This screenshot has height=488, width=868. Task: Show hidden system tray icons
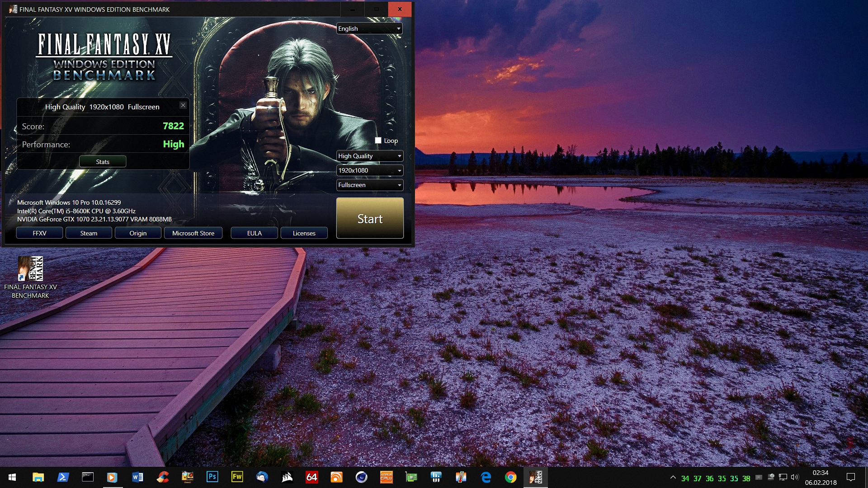(673, 478)
